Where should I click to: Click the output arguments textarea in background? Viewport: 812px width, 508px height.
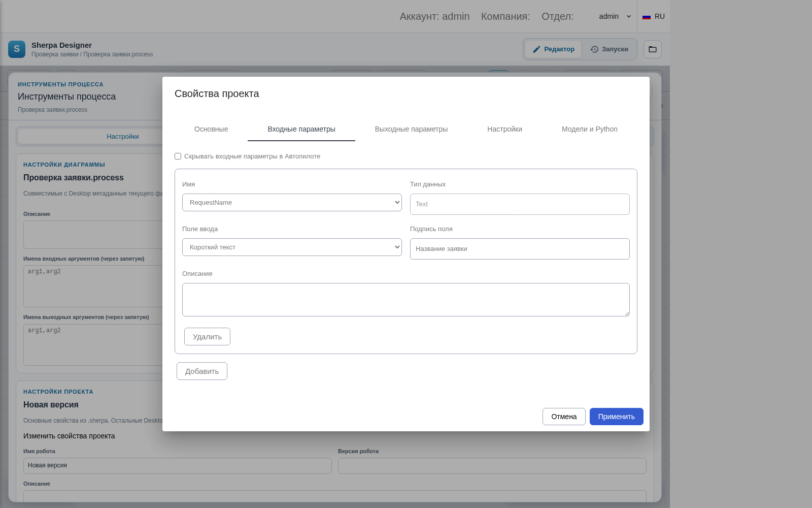[x=93, y=345]
